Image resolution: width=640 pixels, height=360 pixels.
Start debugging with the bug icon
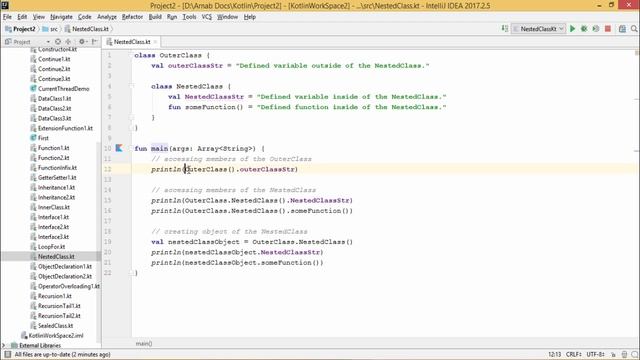[x=584, y=29]
